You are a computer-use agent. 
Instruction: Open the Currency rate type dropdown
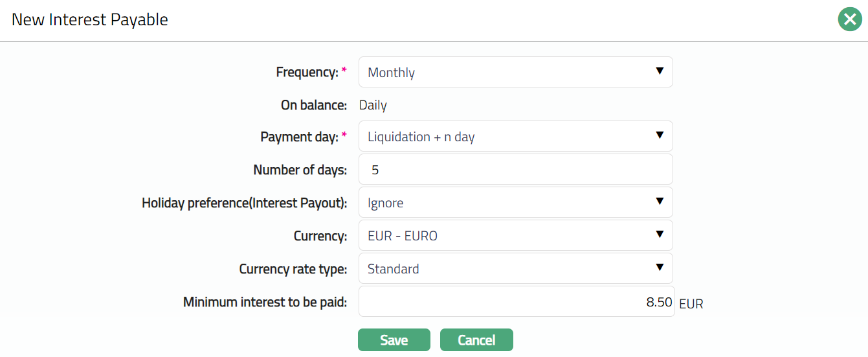[x=515, y=269]
